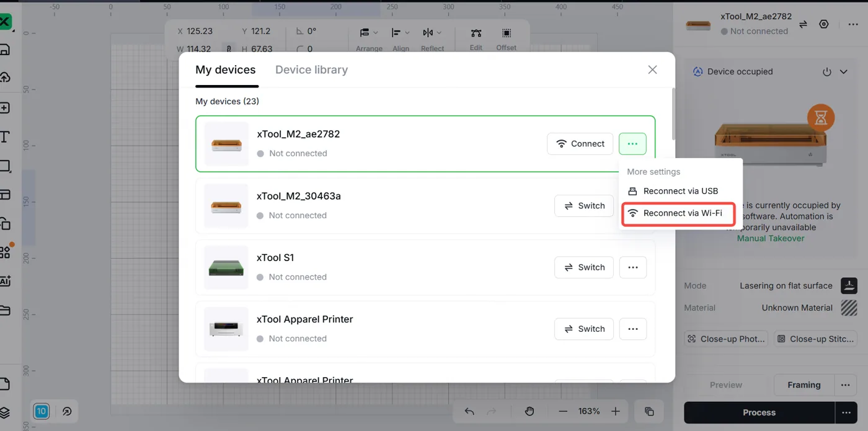Open three-dot menu for fully visible Apparel Printer
This screenshot has height=431, width=868.
632,329
